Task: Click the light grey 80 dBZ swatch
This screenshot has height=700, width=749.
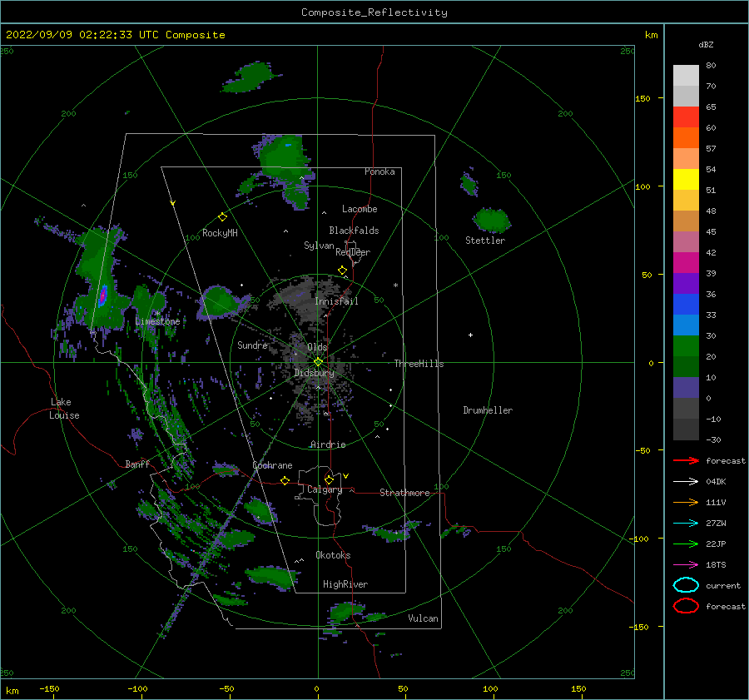Action: 686,75
